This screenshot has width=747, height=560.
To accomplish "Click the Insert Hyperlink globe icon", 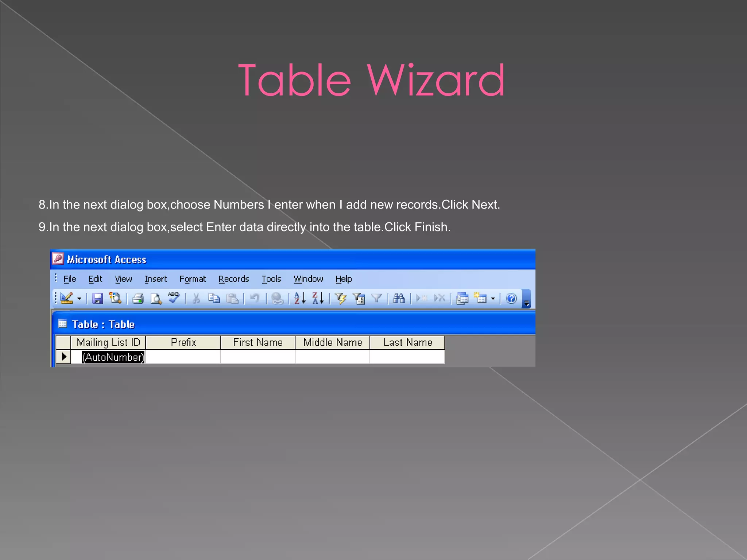I will 277,298.
